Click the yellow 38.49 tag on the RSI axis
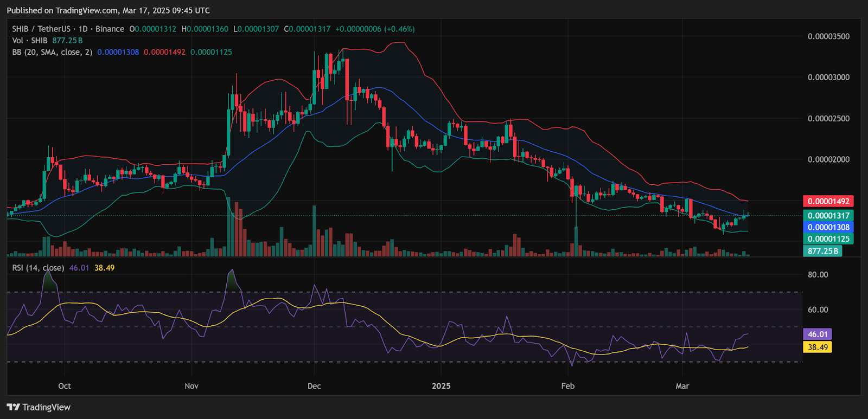This screenshot has width=868, height=419. pos(818,347)
